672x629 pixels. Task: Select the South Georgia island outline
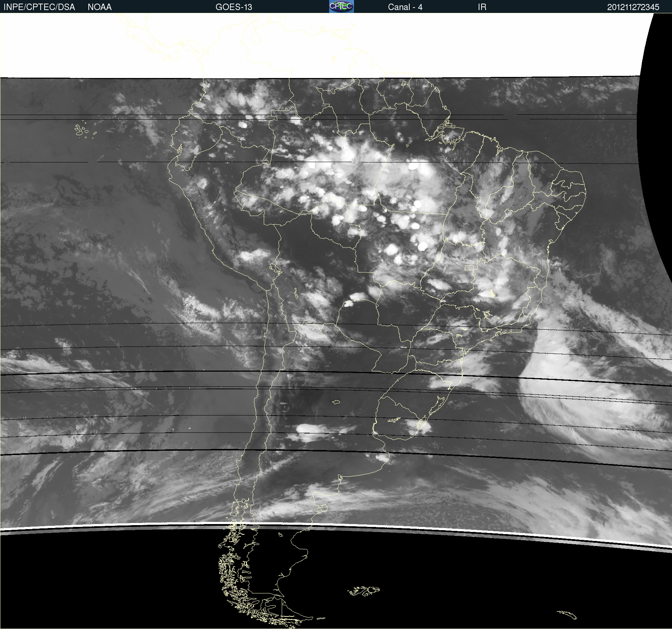567,615
